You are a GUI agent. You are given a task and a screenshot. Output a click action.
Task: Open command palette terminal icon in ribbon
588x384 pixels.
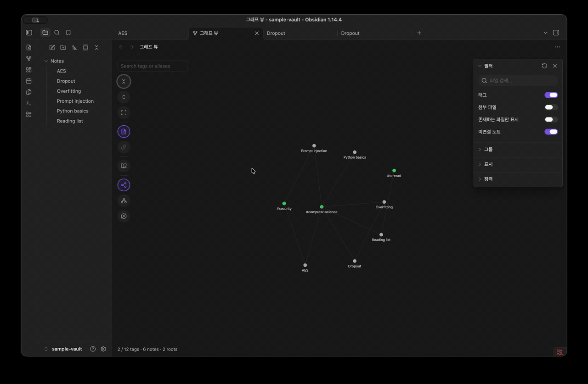tap(29, 103)
